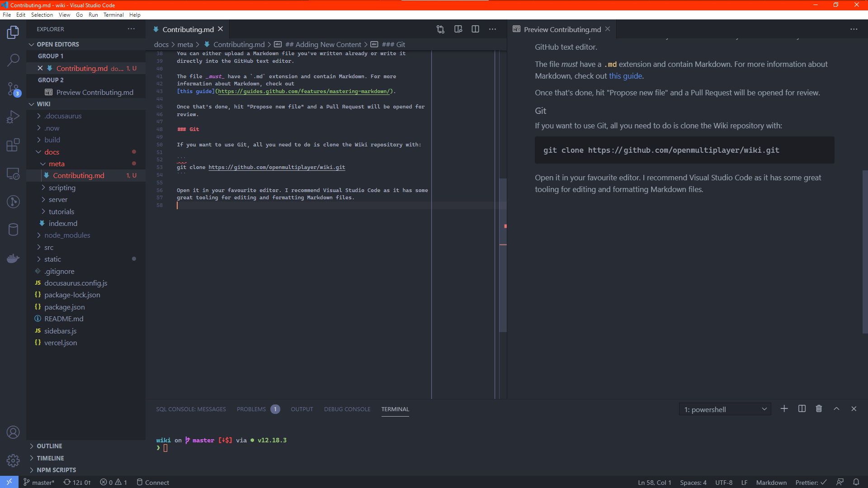Expand the node_modules folder
This screenshot has width=868, height=488.
(67, 235)
